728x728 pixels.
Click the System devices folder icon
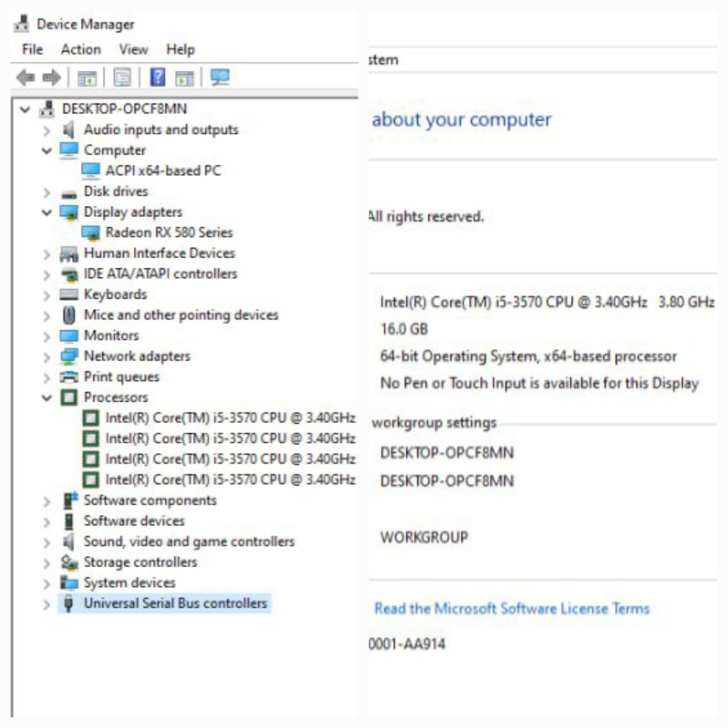[69, 583]
